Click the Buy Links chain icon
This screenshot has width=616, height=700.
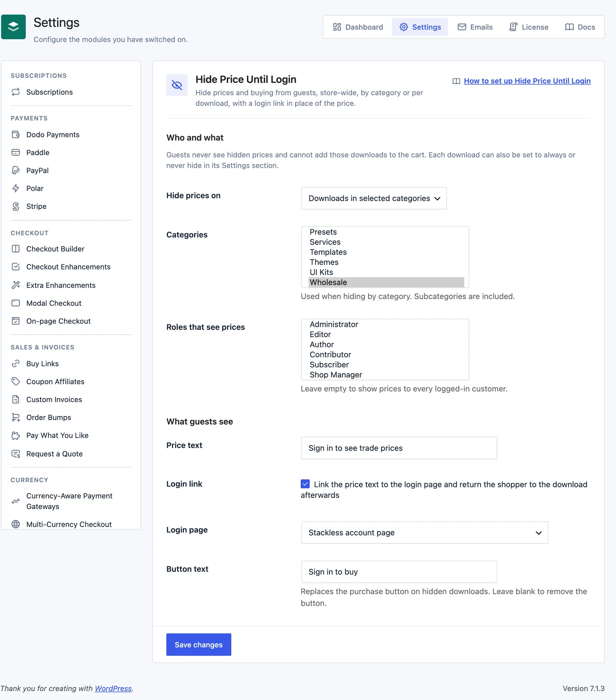[16, 363]
